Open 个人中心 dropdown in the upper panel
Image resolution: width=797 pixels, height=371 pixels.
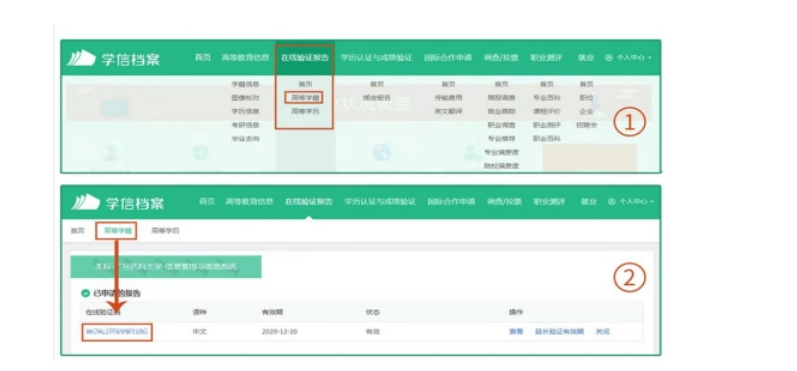coord(628,58)
